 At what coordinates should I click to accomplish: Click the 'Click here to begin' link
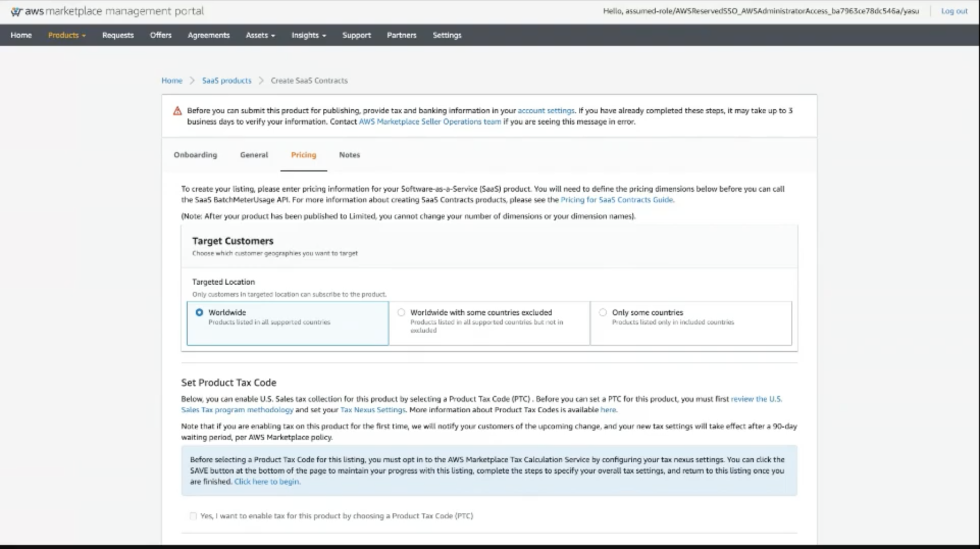click(x=267, y=482)
